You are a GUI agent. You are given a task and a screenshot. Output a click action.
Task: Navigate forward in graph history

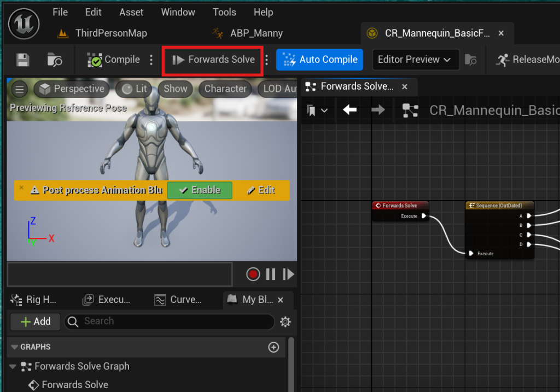[378, 109]
